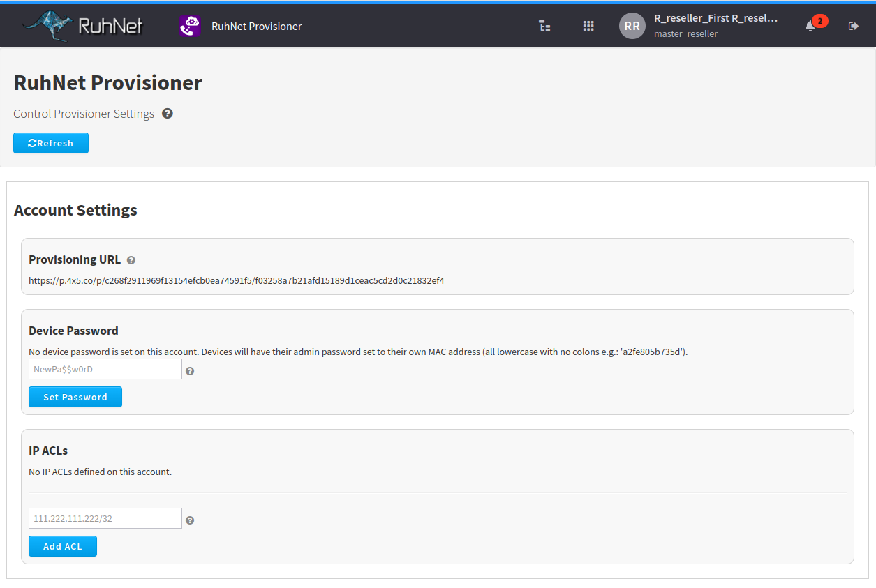Focus the 111.222.111.222/32 ACL input
The height and width of the screenshot is (588, 876).
pos(105,518)
